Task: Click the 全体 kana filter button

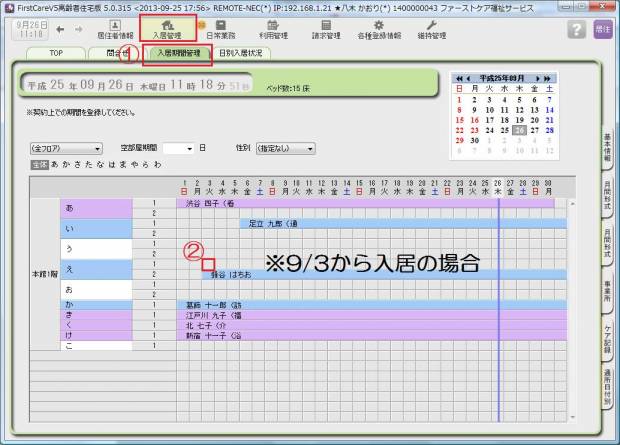Action: point(39,164)
